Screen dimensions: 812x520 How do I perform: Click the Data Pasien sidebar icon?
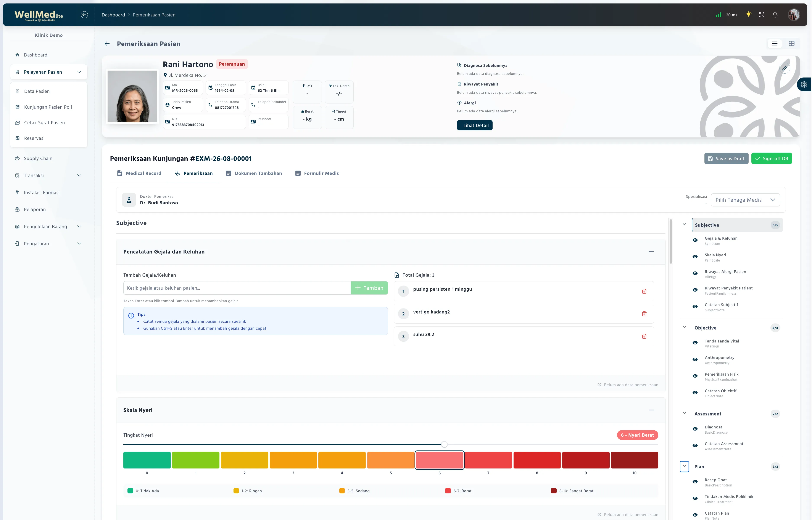18,91
